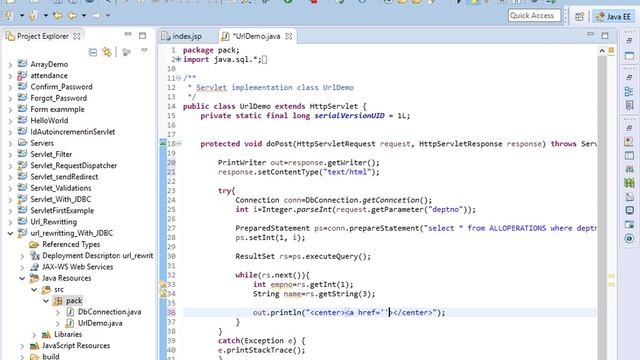Click the gray icon beside View Menu
The width and height of the screenshot is (640, 360).
tap(127, 52)
